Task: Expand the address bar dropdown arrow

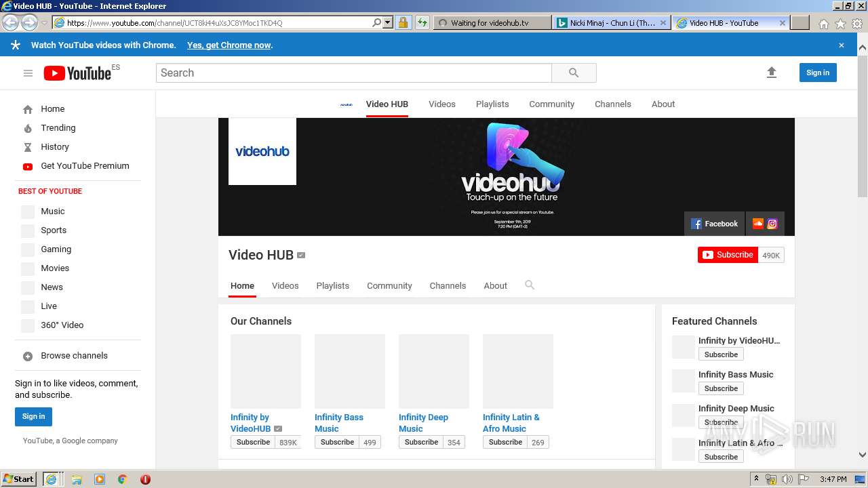Action: [388, 22]
